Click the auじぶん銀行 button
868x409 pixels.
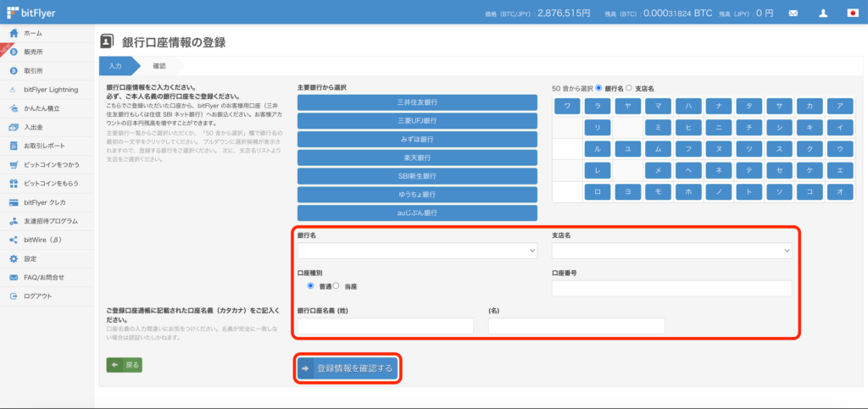(417, 213)
